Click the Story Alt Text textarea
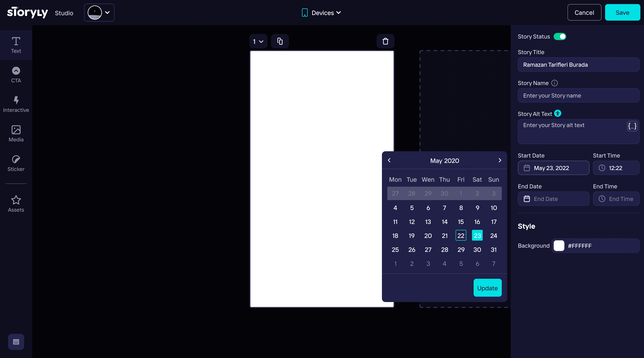 [578, 132]
